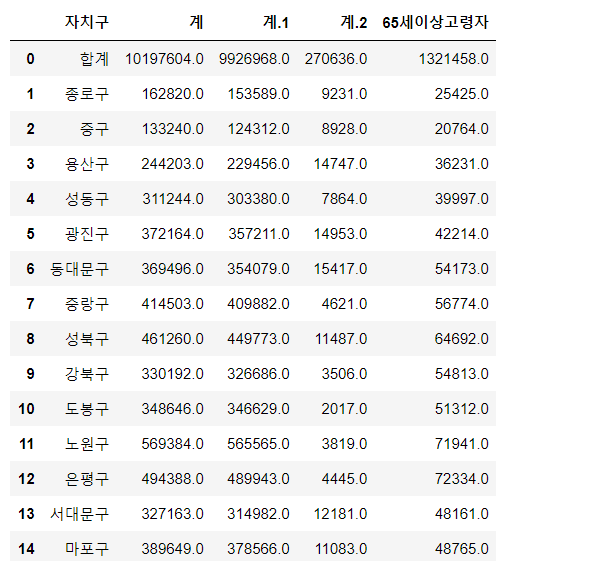
Task: Click value 20764.0 for 중구
Action: pos(462,129)
